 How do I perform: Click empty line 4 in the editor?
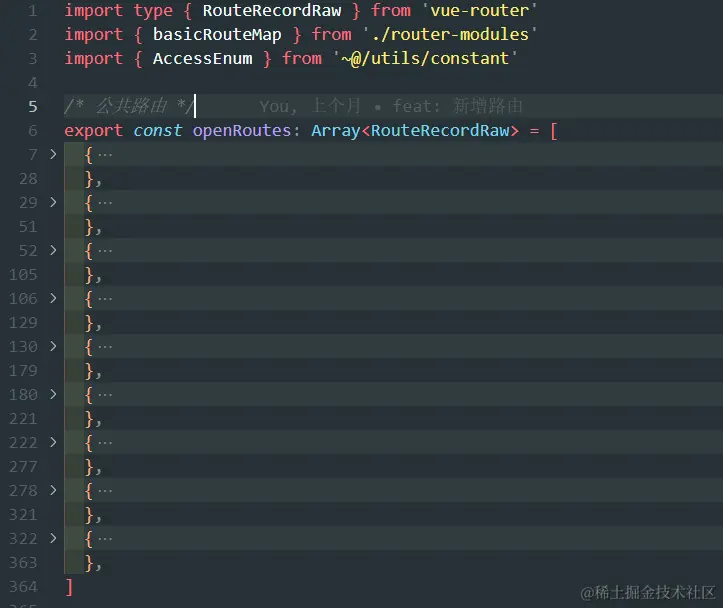(393, 83)
